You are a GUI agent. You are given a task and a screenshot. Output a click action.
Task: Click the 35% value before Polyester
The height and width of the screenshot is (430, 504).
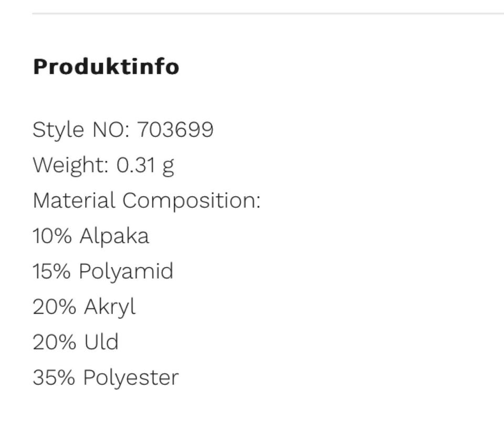click(54, 378)
